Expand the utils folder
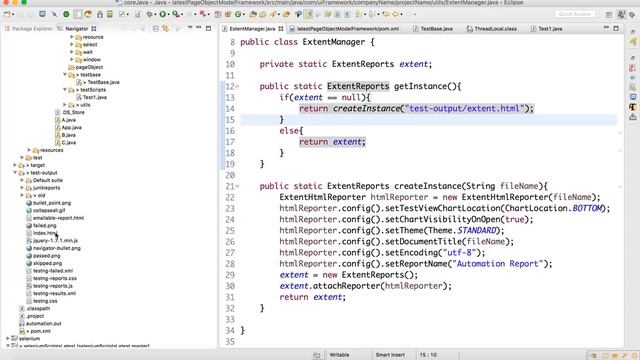This screenshot has width=640, height=360. pos(65,105)
